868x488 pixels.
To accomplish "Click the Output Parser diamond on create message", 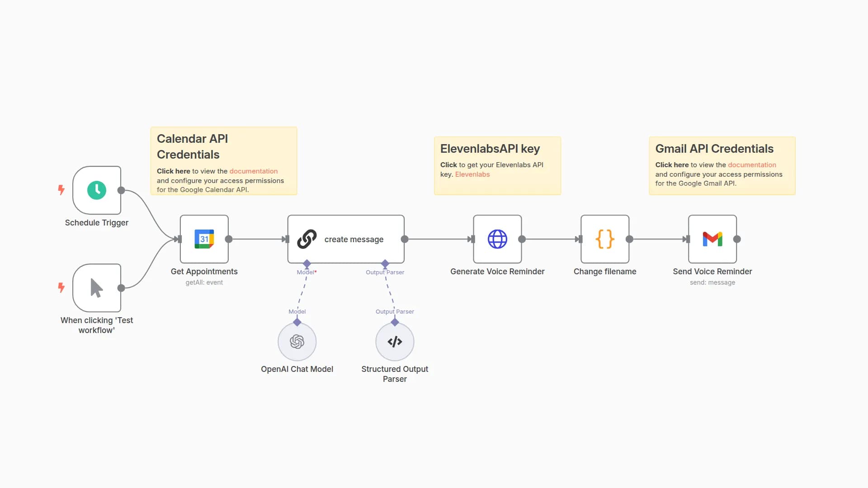I will point(385,263).
